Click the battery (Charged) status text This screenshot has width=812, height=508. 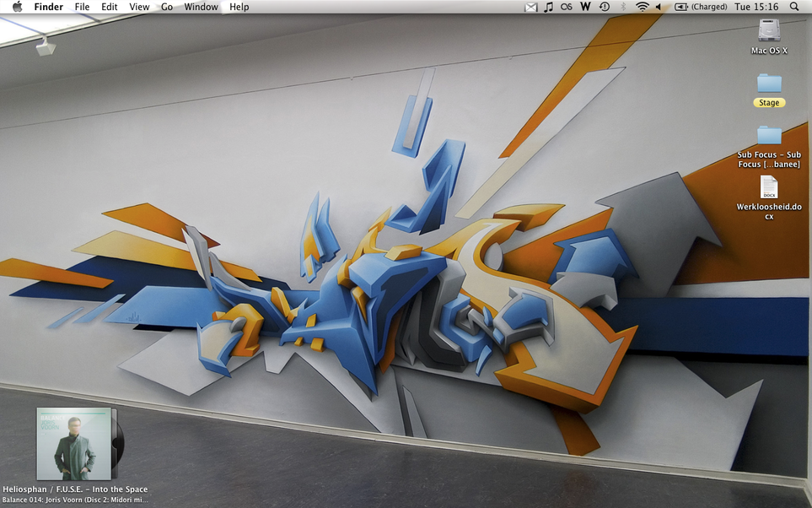pos(709,7)
